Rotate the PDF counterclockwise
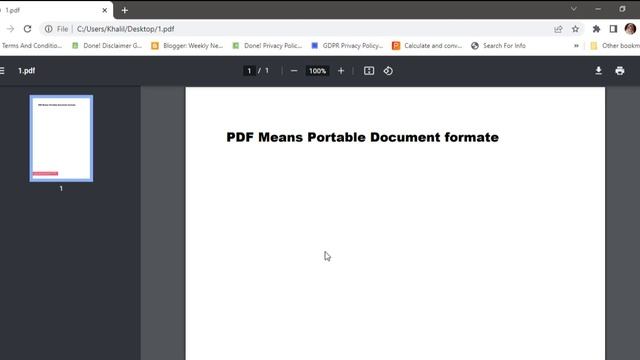This screenshot has height=360, width=640. point(388,71)
